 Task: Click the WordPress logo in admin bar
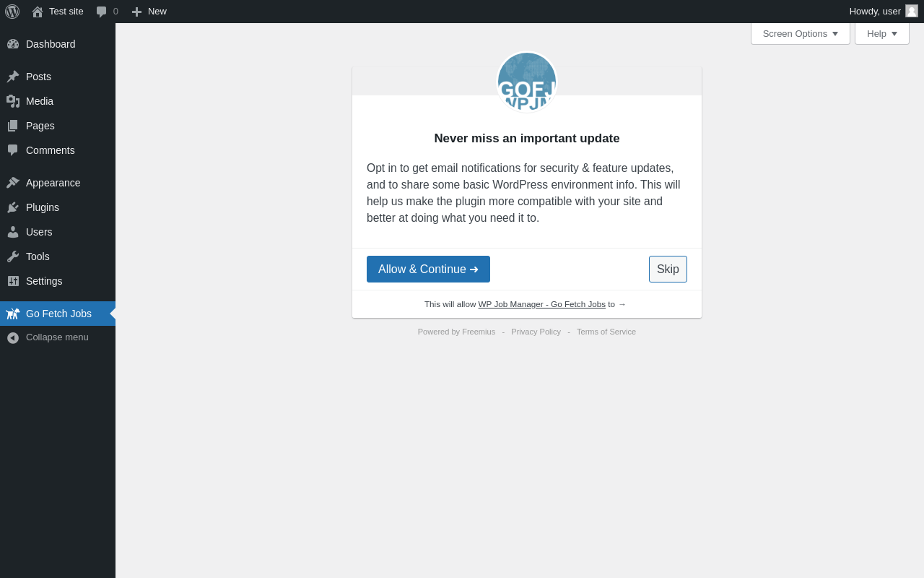point(12,12)
